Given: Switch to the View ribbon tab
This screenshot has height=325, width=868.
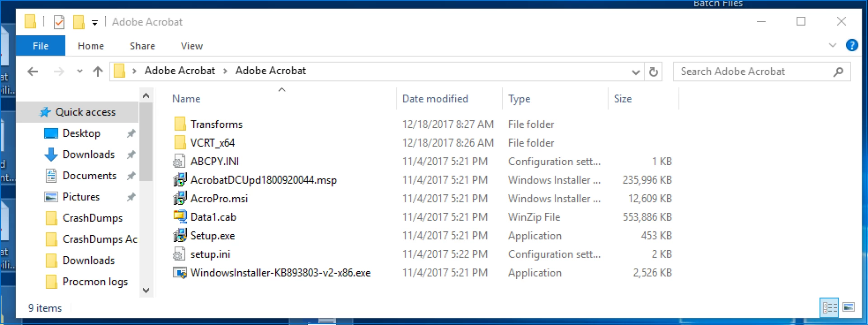Looking at the screenshot, I should (x=192, y=46).
